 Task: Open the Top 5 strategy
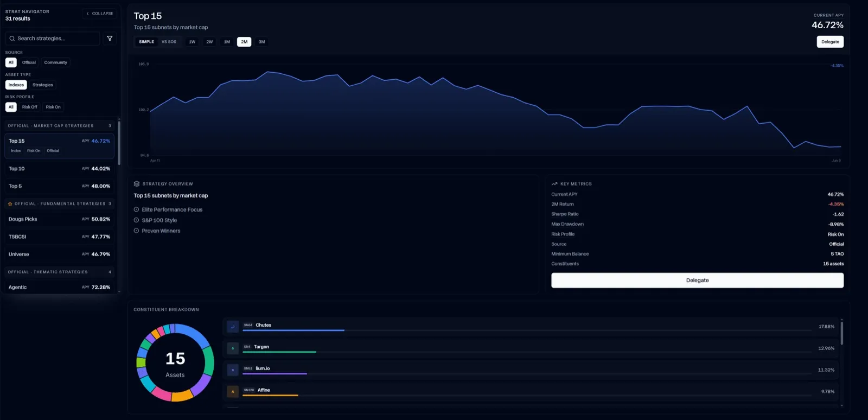pos(60,186)
